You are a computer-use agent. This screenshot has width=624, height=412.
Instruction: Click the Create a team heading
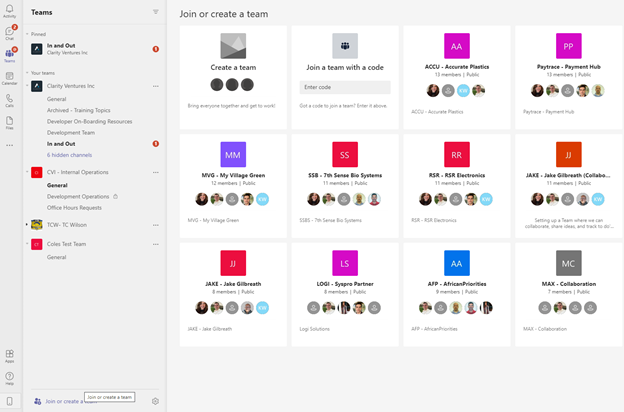point(233,68)
